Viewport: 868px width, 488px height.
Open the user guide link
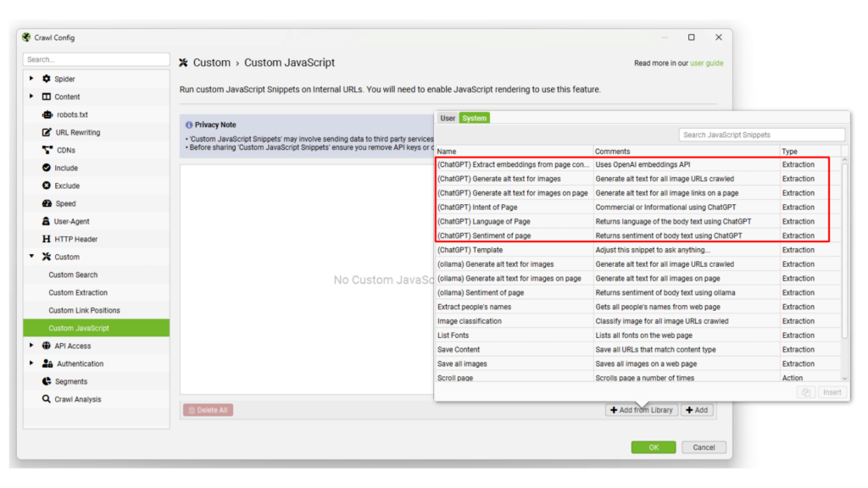click(706, 63)
